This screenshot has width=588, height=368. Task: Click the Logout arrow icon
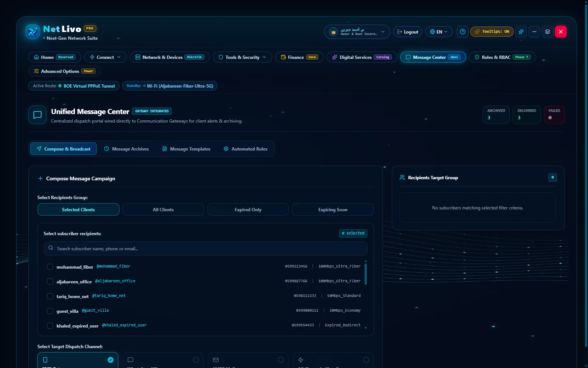pyautogui.click(x=400, y=32)
